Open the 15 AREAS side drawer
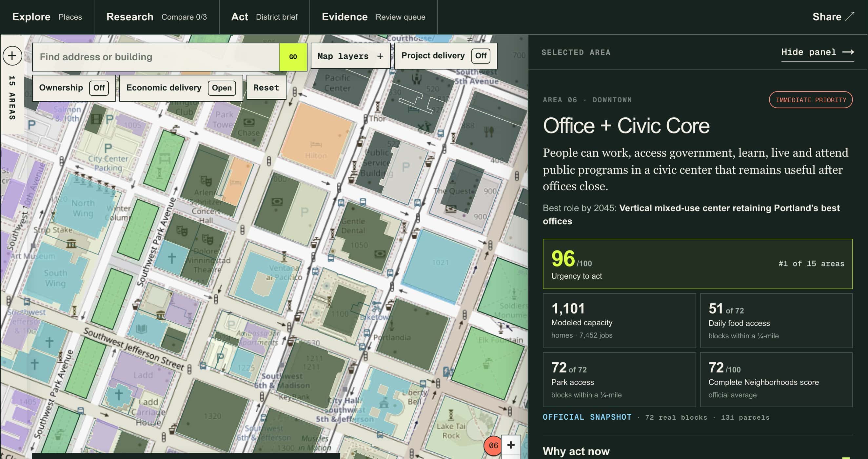This screenshot has width=868, height=459. [12, 98]
